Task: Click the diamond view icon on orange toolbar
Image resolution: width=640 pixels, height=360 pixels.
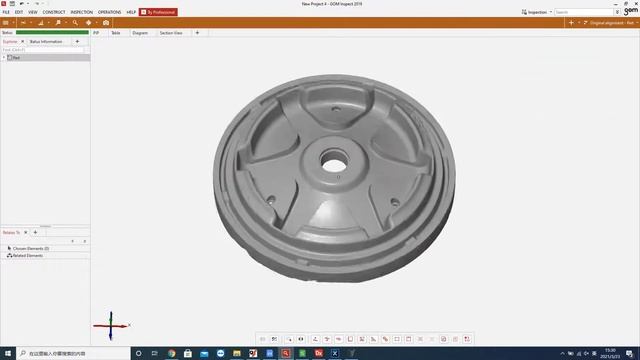Action: pos(89,23)
